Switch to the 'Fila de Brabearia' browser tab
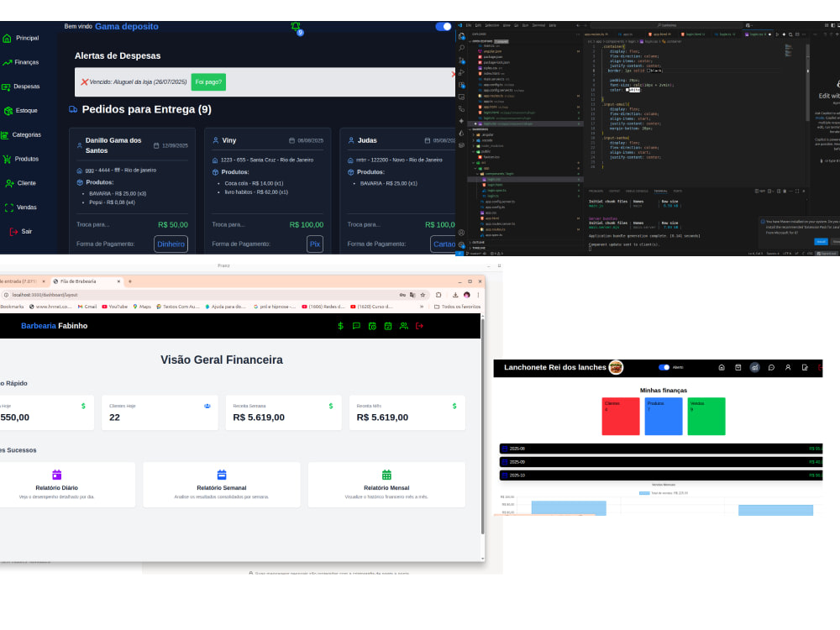The height and width of the screenshot is (630, 840). 86,281
